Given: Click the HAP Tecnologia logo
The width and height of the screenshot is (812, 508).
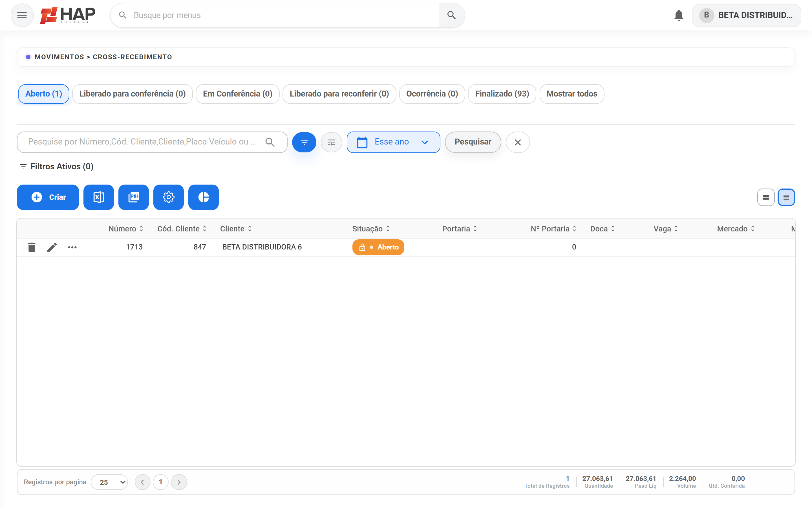Looking at the screenshot, I should [68, 15].
